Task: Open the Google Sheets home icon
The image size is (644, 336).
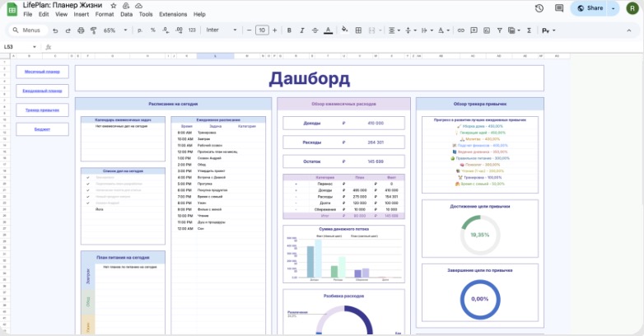Action: click(12, 9)
